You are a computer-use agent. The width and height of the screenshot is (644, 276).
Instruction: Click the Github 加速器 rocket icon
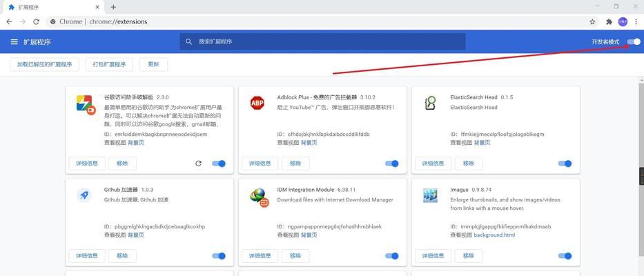tap(84, 195)
